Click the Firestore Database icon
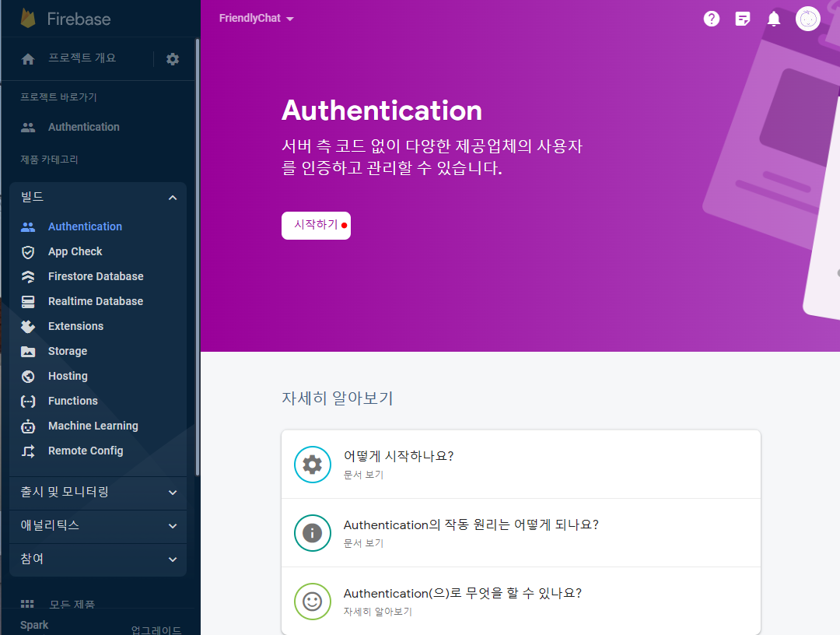The height and width of the screenshot is (635, 840). (x=28, y=277)
